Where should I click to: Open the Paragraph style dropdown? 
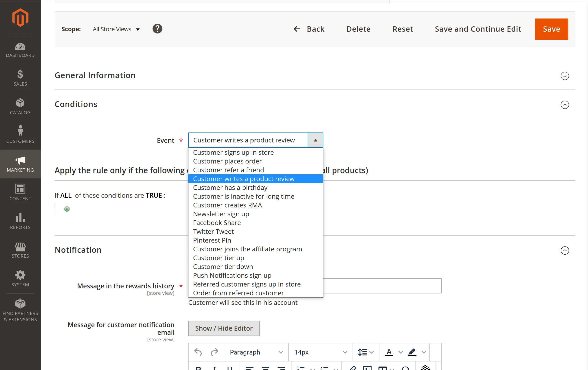tap(255, 352)
